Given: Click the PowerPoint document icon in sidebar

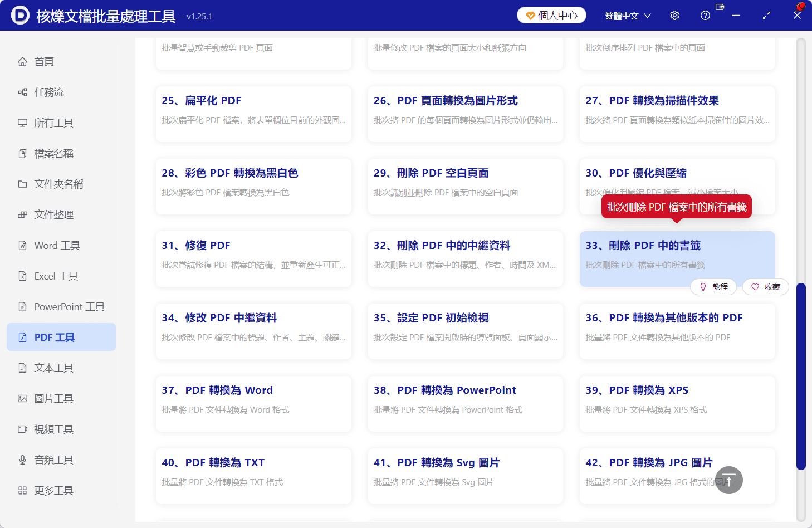Looking at the screenshot, I should [x=22, y=307].
